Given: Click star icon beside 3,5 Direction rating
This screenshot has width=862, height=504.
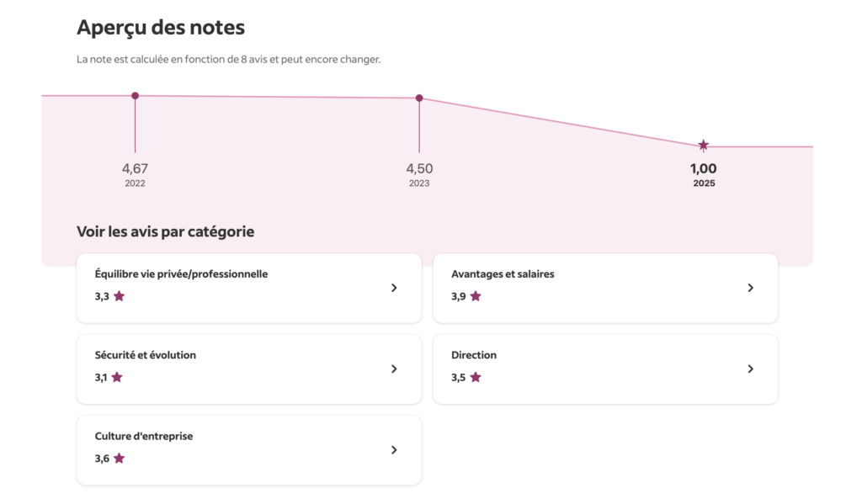Looking at the screenshot, I should point(476,377).
